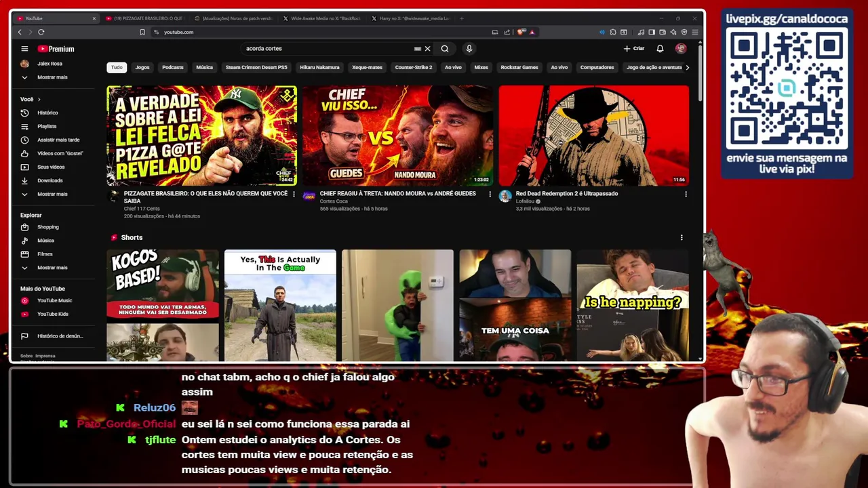Viewport: 868px width, 488px height.
Task: Open the Sobre footer link
Action: tap(26, 356)
